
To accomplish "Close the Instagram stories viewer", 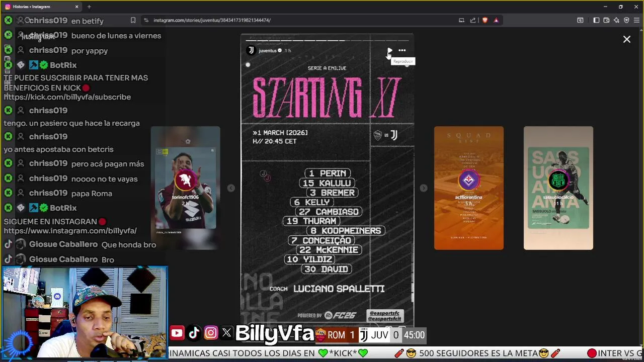I will click(x=627, y=39).
